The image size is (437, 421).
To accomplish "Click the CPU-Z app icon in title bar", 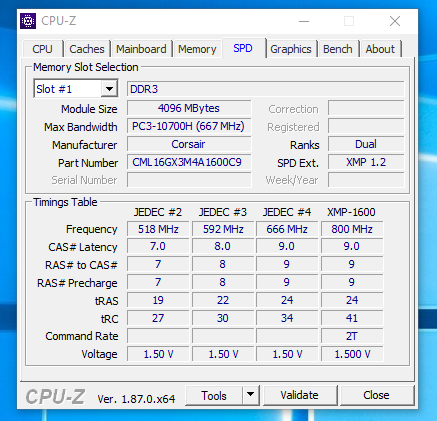I will pos(28,21).
